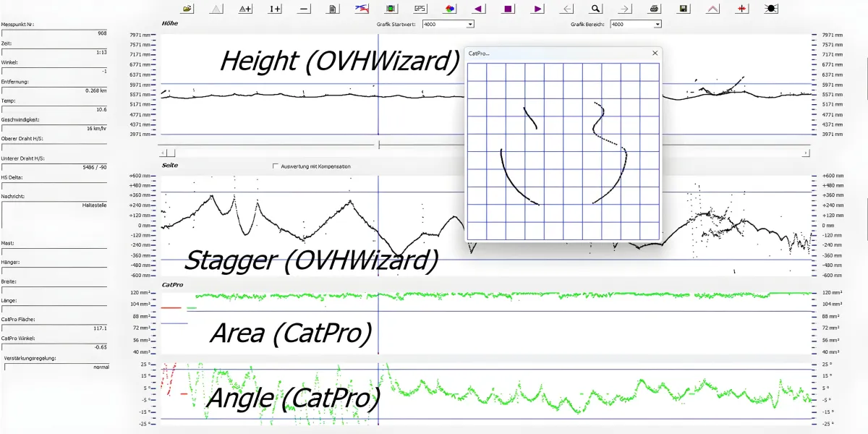Click the purple play backward arrow
The width and height of the screenshot is (868, 434).
point(478,9)
